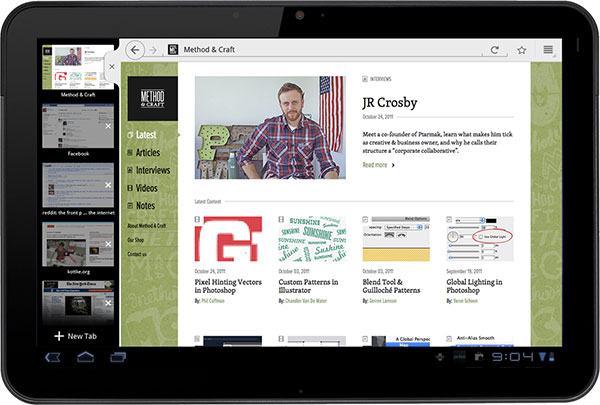Open the browser menu icon

548,49
